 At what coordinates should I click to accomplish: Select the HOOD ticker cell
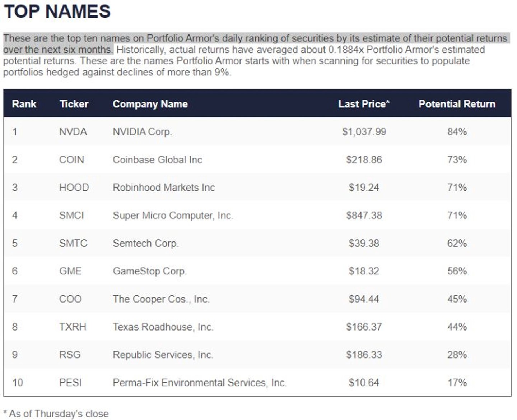tap(74, 188)
